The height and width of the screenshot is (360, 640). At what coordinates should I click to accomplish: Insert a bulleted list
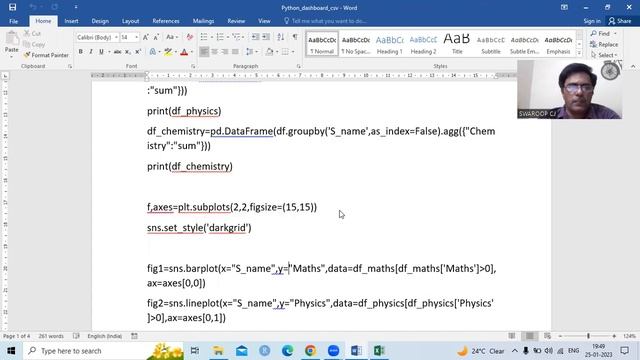coord(204,37)
